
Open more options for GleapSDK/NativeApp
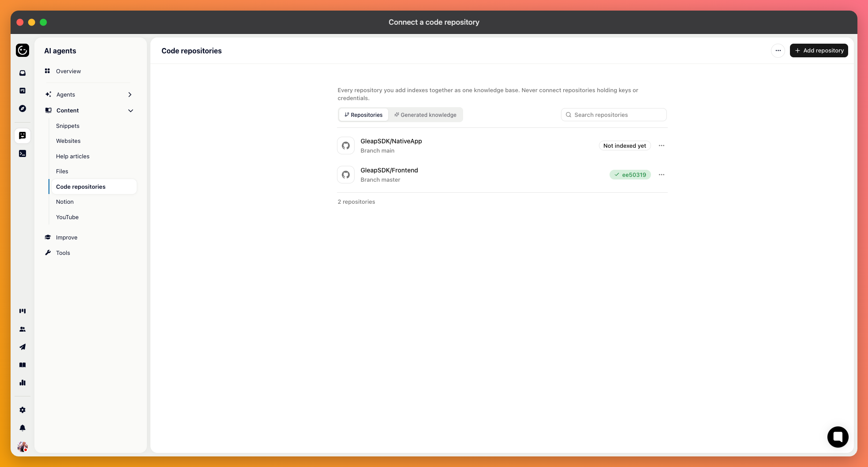coord(662,146)
